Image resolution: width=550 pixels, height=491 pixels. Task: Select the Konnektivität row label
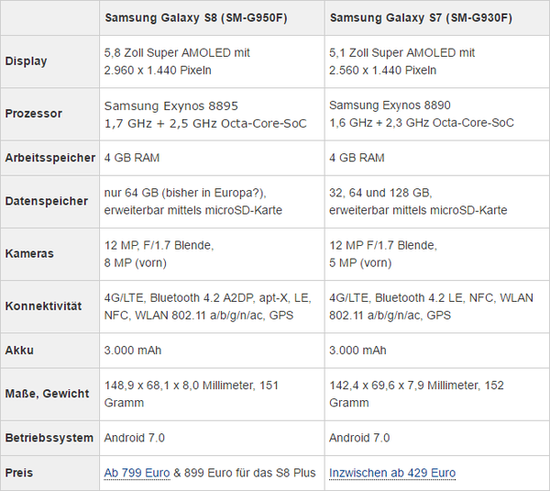[x=43, y=306]
